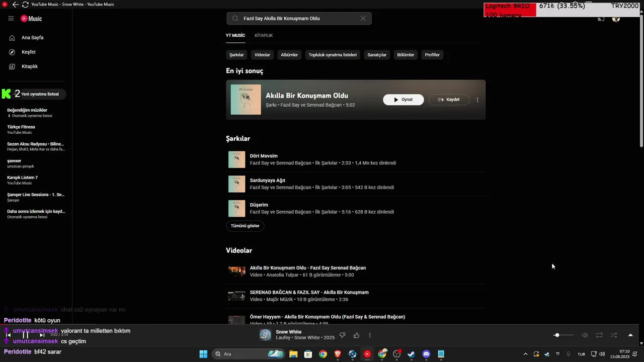Open more options for top result
The image size is (644, 362).
pyautogui.click(x=477, y=100)
